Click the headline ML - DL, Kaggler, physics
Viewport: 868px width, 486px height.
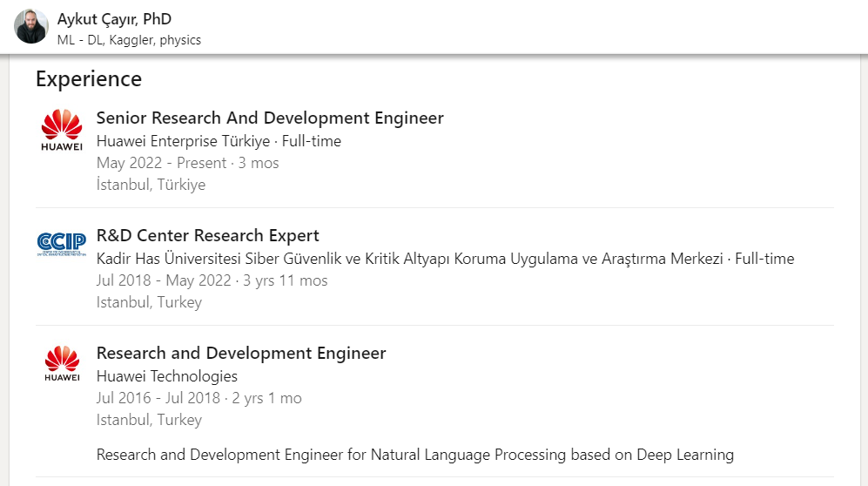pyautogui.click(x=129, y=40)
